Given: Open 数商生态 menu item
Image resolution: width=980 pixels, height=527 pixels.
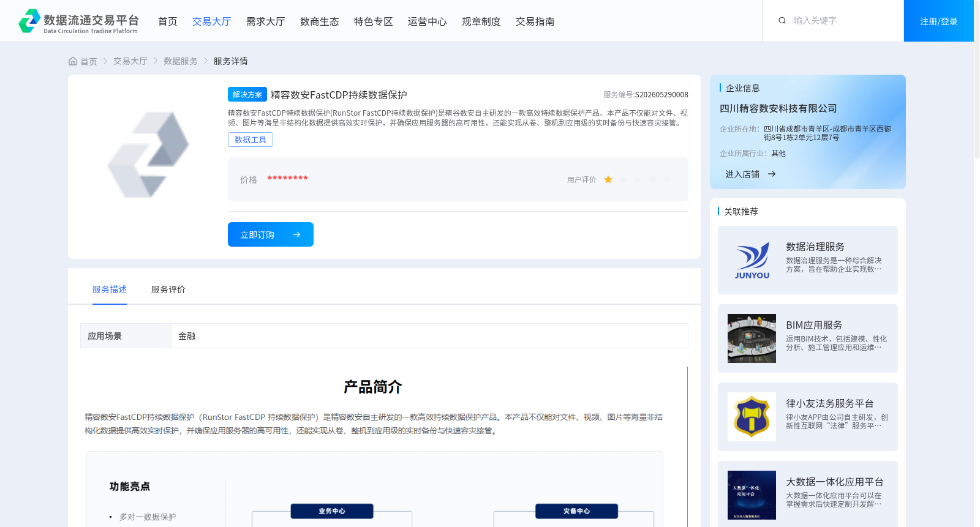Looking at the screenshot, I should pos(319,21).
